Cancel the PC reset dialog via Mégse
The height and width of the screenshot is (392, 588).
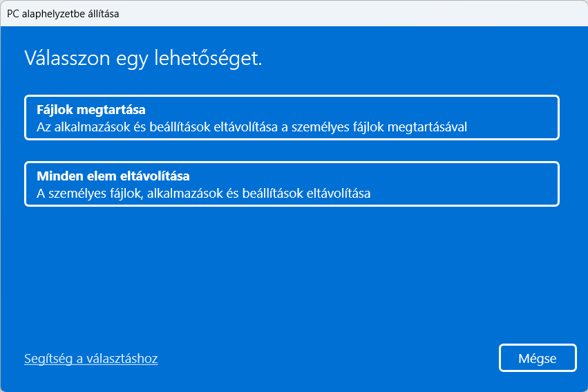pyautogui.click(x=538, y=358)
